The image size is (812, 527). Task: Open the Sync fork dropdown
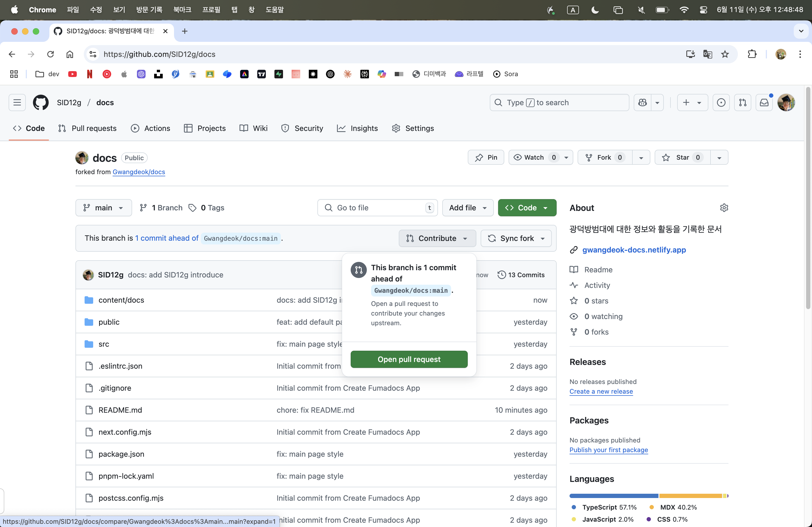click(516, 238)
